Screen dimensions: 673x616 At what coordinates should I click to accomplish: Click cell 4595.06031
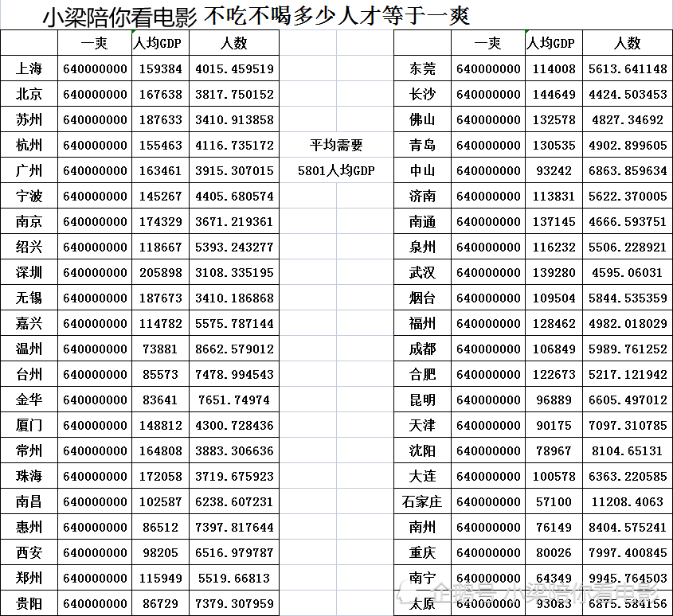(628, 272)
